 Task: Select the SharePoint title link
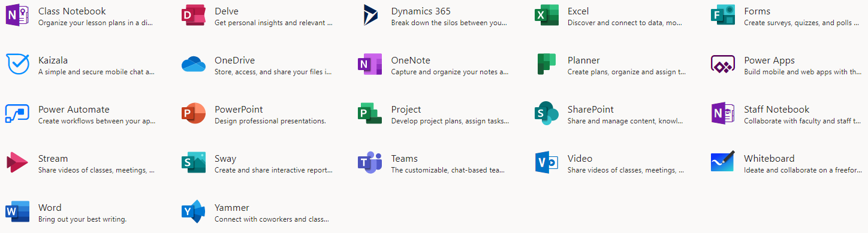click(x=590, y=109)
